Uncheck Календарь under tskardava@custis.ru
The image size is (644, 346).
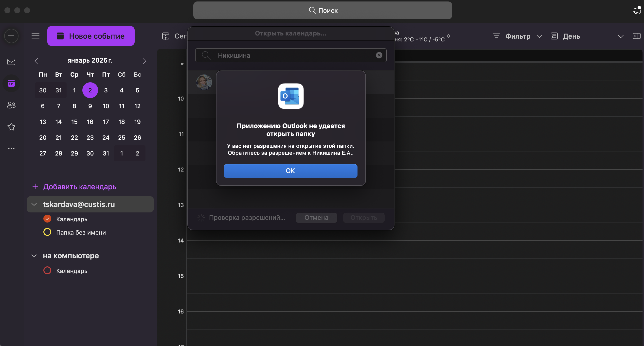(47, 219)
